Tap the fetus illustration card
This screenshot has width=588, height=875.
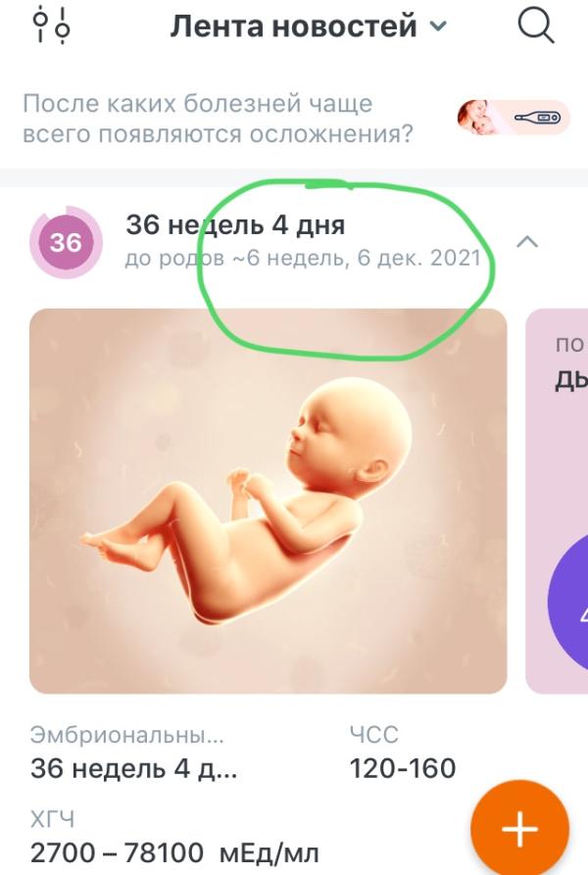click(x=269, y=501)
